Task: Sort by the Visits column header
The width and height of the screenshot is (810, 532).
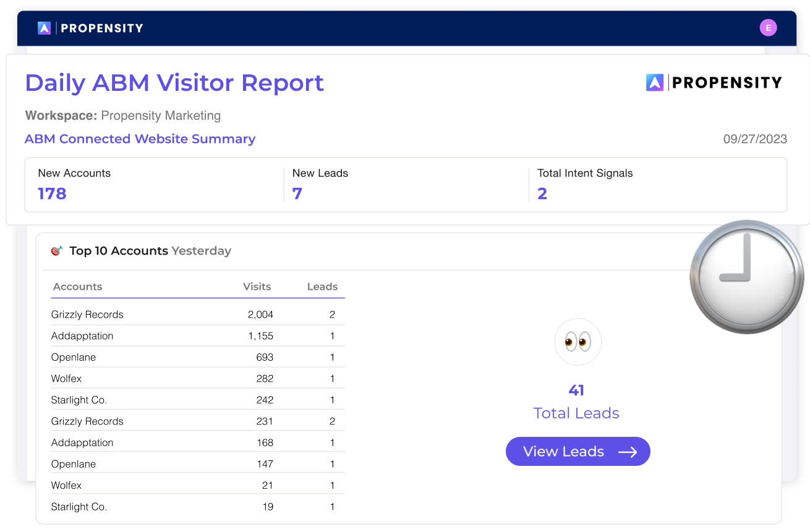Action: [x=257, y=286]
